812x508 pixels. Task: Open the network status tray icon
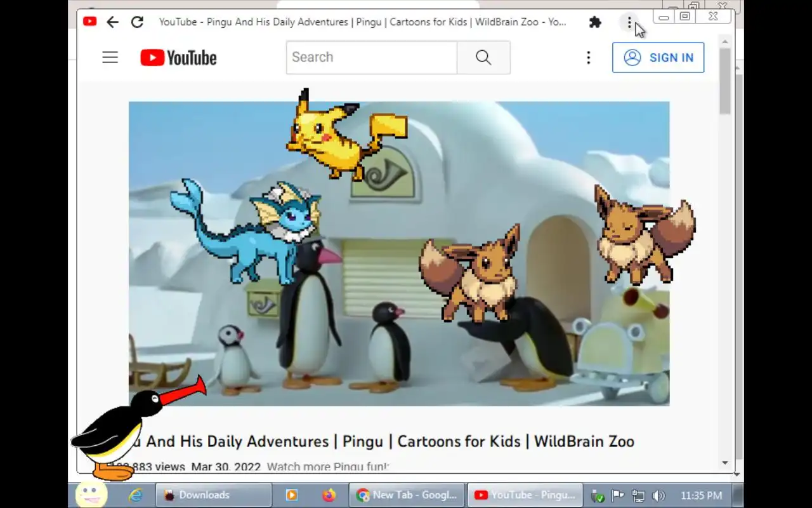638,496
